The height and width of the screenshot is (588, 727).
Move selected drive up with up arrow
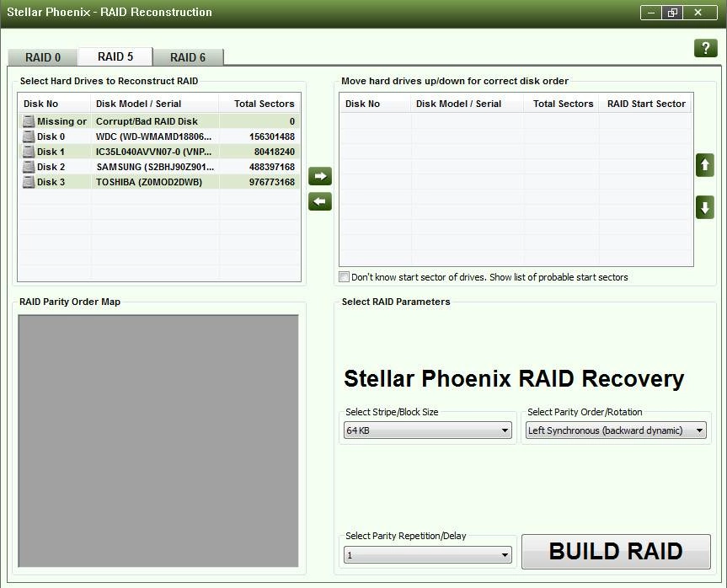tap(705, 165)
